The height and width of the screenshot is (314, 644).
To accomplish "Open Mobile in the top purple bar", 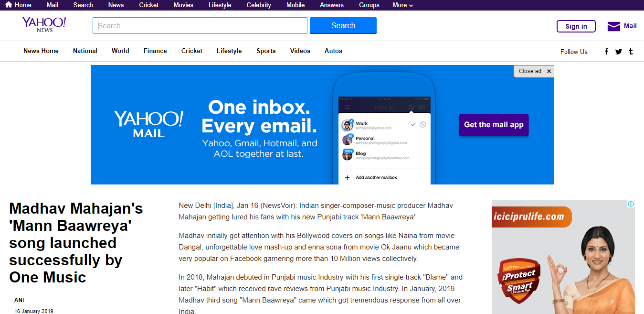I will click(x=296, y=5).
